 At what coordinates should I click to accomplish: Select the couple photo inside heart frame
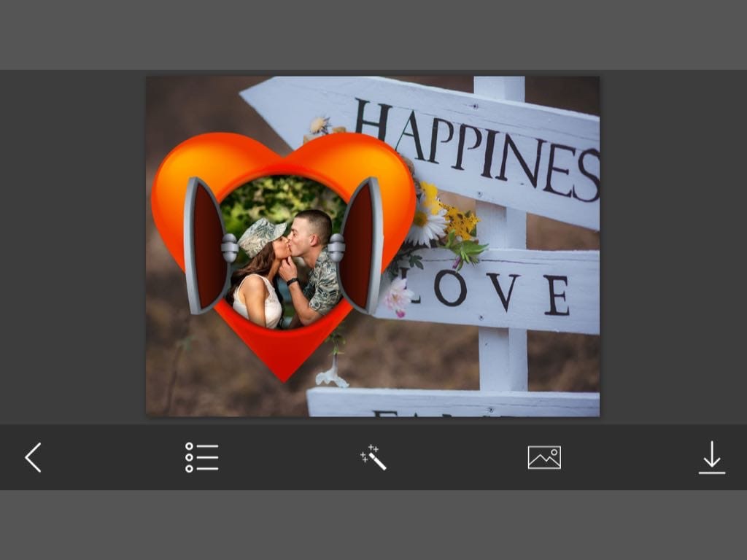coord(283,252)
